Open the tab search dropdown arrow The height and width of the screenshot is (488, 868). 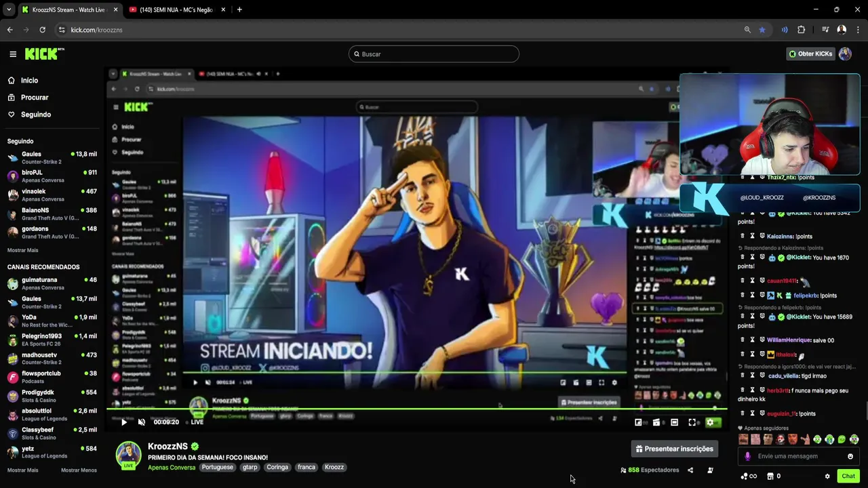(8, 9)
